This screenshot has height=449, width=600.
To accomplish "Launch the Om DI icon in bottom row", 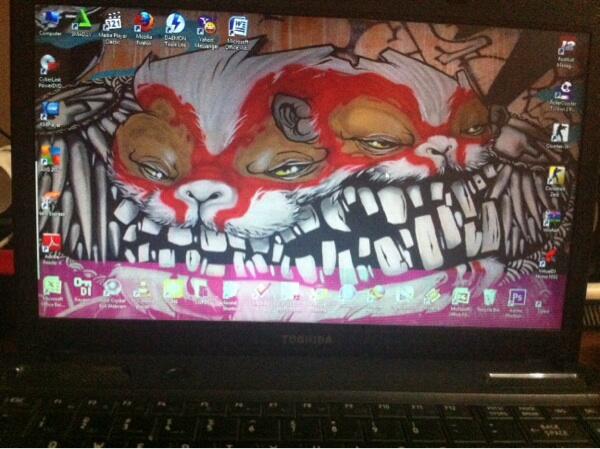I will [81, 290].
